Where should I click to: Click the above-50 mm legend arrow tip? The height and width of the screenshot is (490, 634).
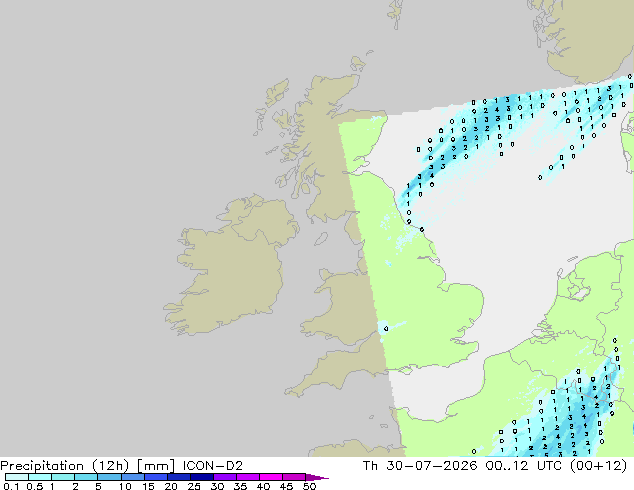(x=317, y=478)
